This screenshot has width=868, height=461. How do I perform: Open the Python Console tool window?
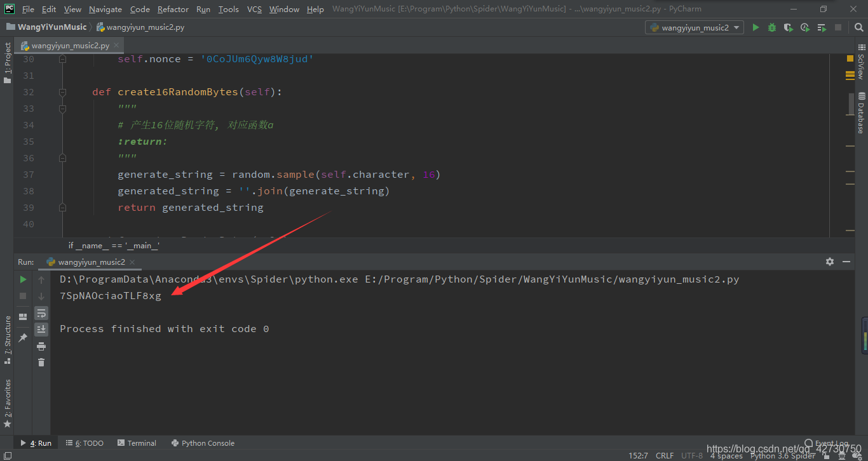(x=203, y=443)
